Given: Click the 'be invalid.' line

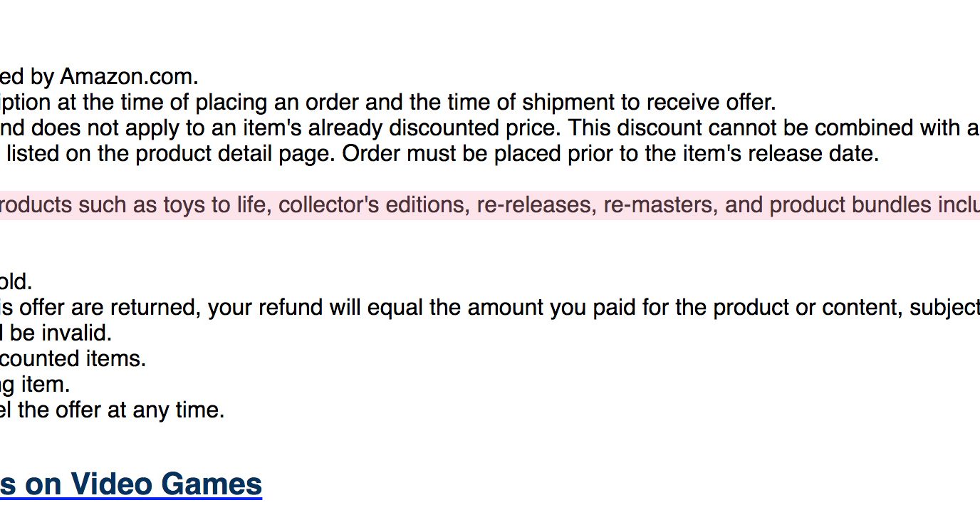Looking at the screenshot, I should [x=56, y=333].
